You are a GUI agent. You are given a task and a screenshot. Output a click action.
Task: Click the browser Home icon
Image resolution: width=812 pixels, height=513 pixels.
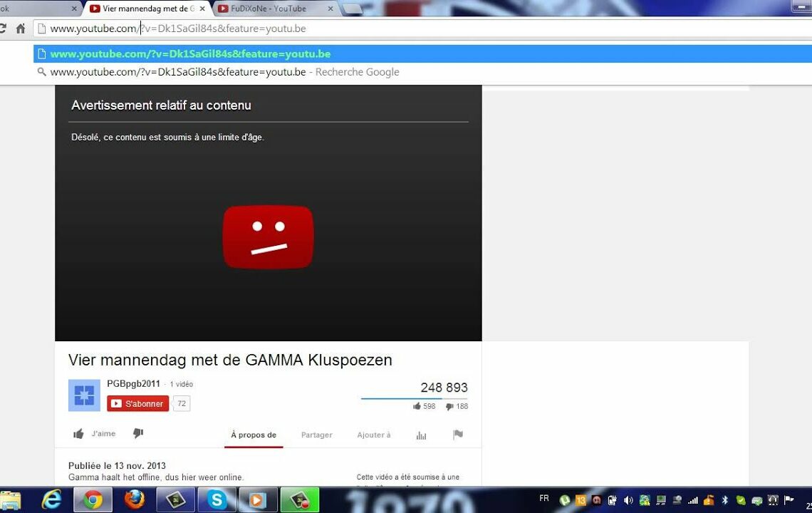[x=21, y=28]
